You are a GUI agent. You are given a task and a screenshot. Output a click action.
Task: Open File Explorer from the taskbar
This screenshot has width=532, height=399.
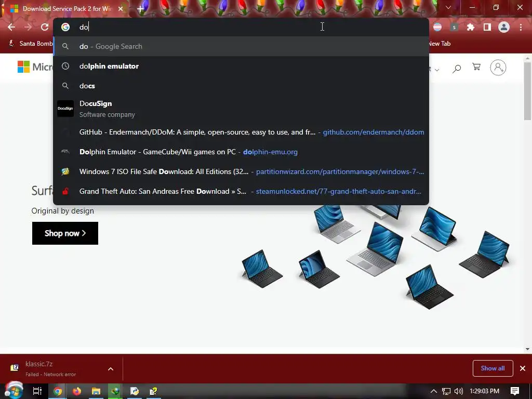[x=96, y=391]
